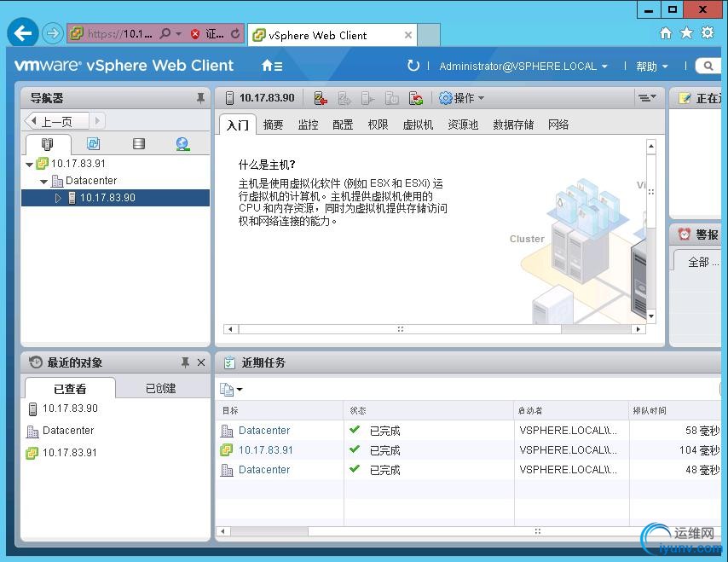The width and height of the screenshot is (728, 562).
Task: Open 10.17.83.90 in Recent Objects
Action: pyautogui.click(x=70, y=408)
